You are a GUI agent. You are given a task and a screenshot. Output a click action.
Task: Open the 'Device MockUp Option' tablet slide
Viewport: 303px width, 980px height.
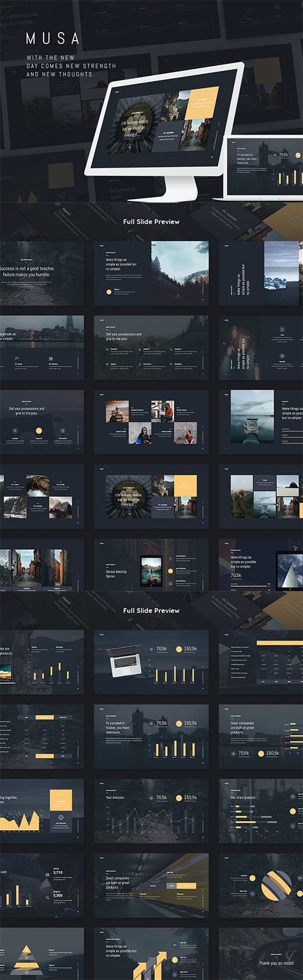pyautogui.click(x=151, y=565)
